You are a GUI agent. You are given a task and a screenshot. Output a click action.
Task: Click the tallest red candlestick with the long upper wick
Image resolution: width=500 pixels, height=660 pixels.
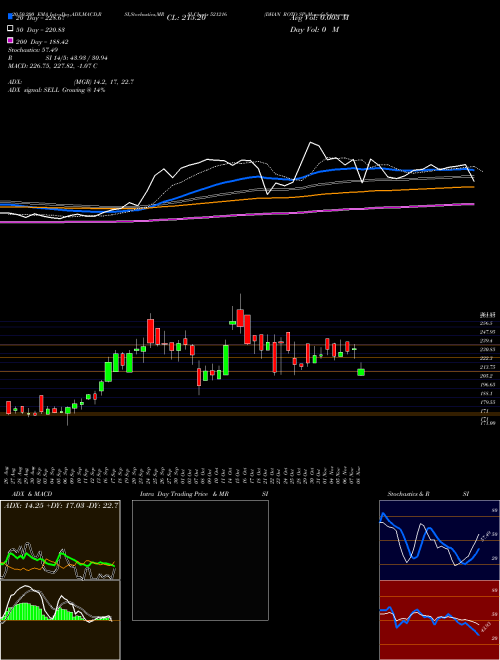pyautogui.click(x=240, y=318)
